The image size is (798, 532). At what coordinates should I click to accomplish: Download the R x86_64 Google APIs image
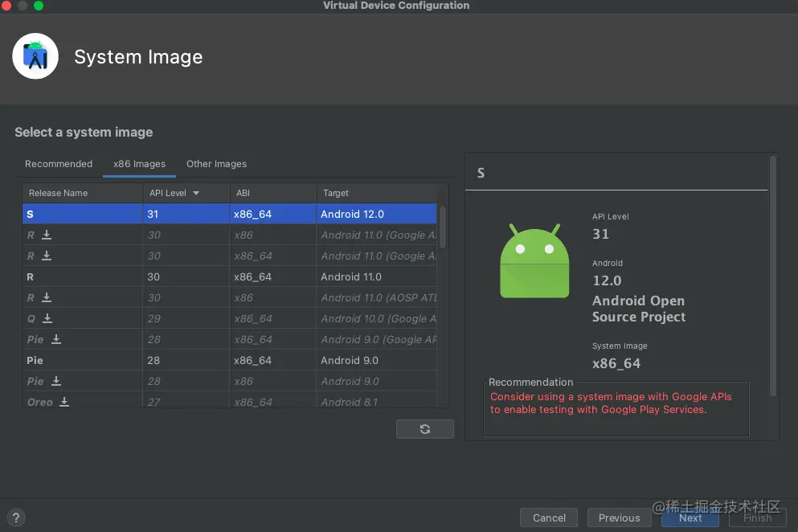point(47,256)
